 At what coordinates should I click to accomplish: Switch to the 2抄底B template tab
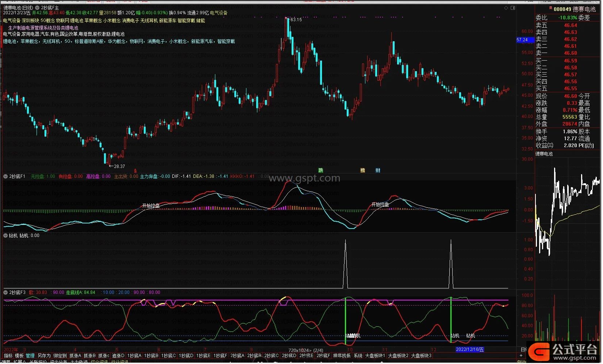point(254,356)
